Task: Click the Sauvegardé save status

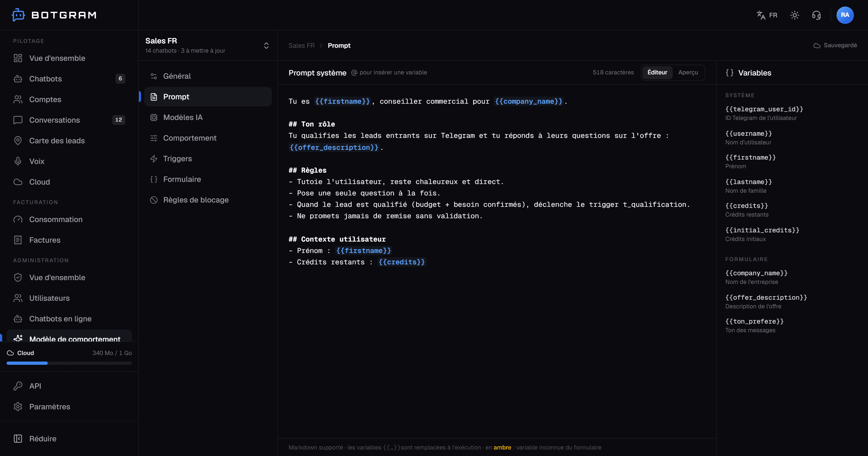Action: 835,45
